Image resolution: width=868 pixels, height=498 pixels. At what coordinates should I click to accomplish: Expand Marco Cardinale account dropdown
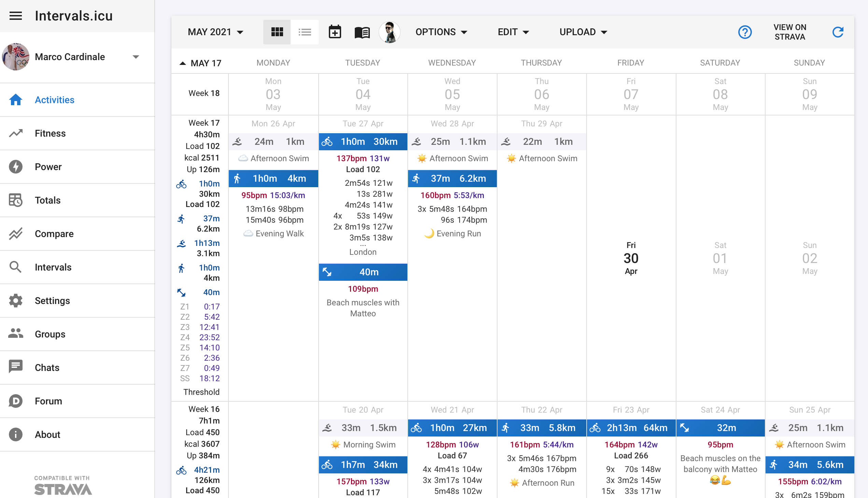click(136, 57)
